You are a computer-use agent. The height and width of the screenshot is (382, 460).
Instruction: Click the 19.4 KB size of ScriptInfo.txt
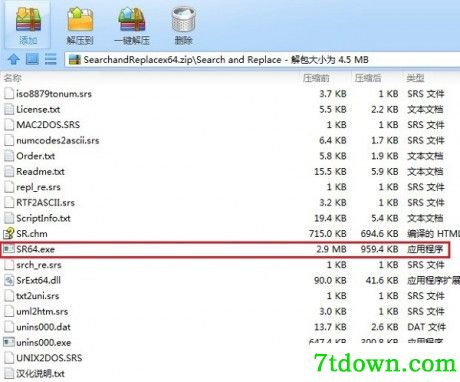pyautogui.click(x=330, y=218)
